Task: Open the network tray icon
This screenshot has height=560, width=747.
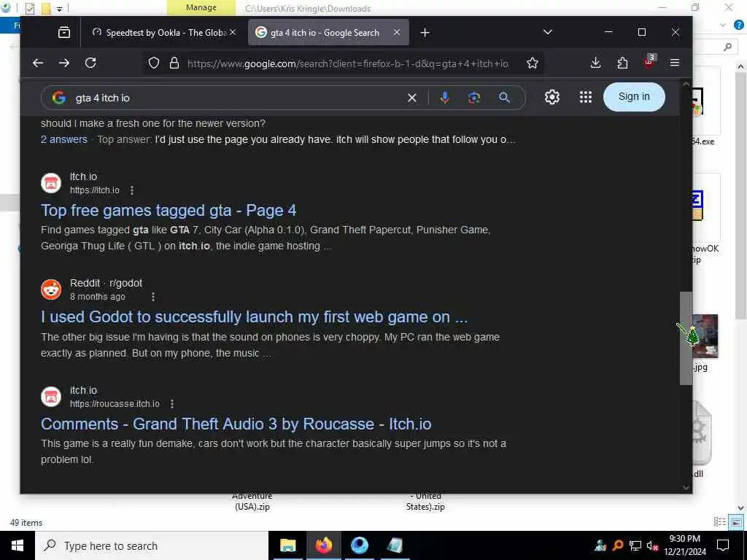Action: click(x=635, y=545)
